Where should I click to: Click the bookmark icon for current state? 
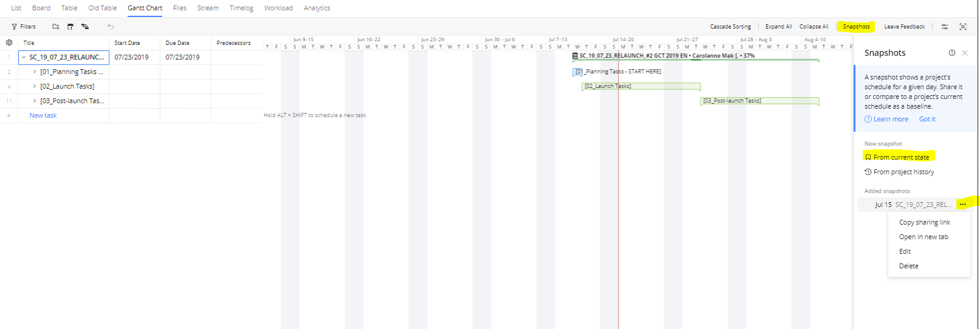click(x=868, y=157)
